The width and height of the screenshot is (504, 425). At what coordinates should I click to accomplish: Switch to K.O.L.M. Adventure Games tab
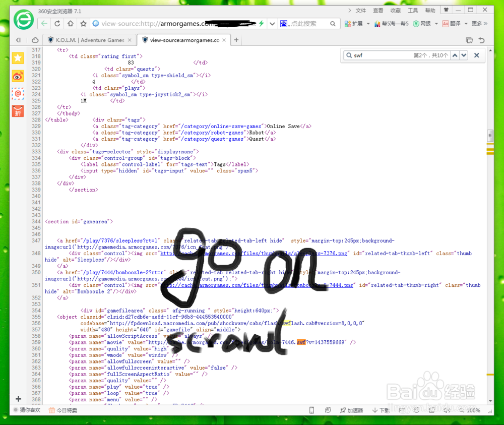click(89, 40)
